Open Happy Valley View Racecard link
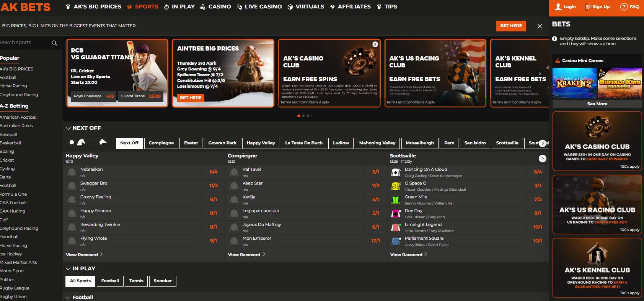This screenshot has width=644, height=301. [84, 255]
